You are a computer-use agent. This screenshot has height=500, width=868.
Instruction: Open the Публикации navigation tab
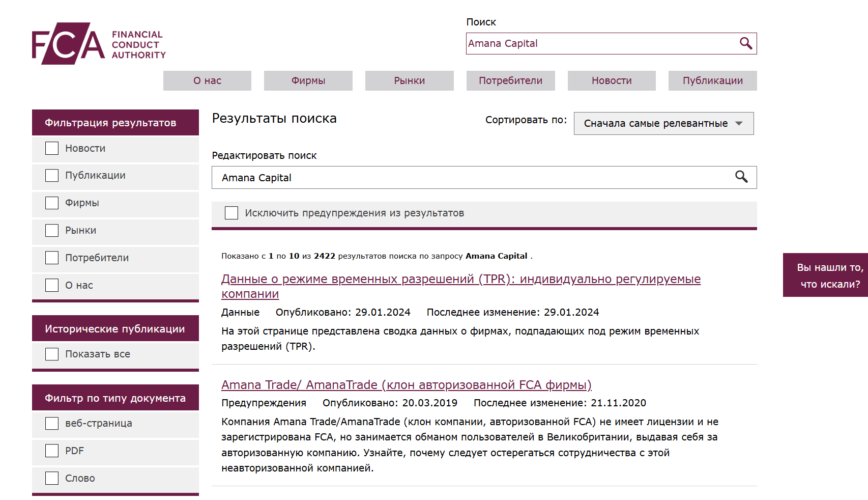tap(712, 81)
